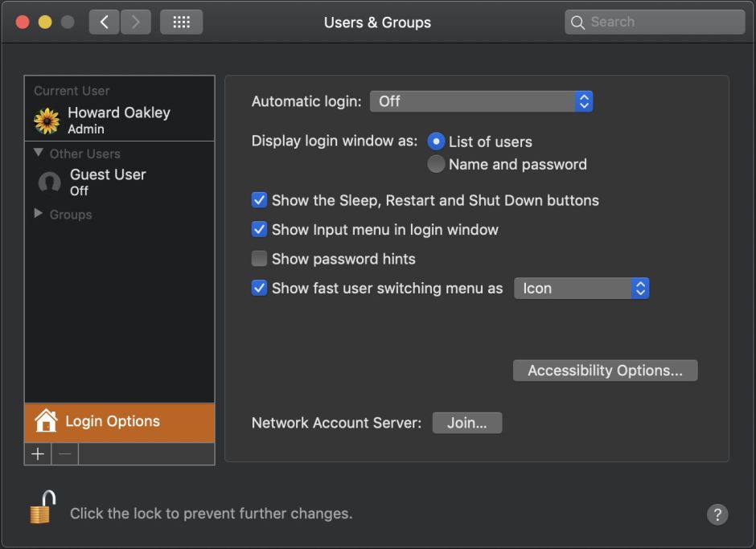Open the fast user switching Icon dropdown
This screenshot has width=756, height=549.
[x=581, y=289]
